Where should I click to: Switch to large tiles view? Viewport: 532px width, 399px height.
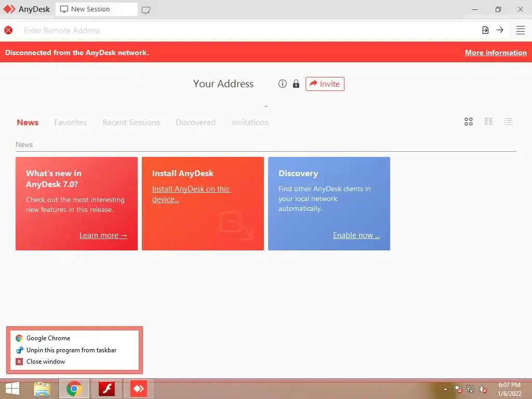469,122
